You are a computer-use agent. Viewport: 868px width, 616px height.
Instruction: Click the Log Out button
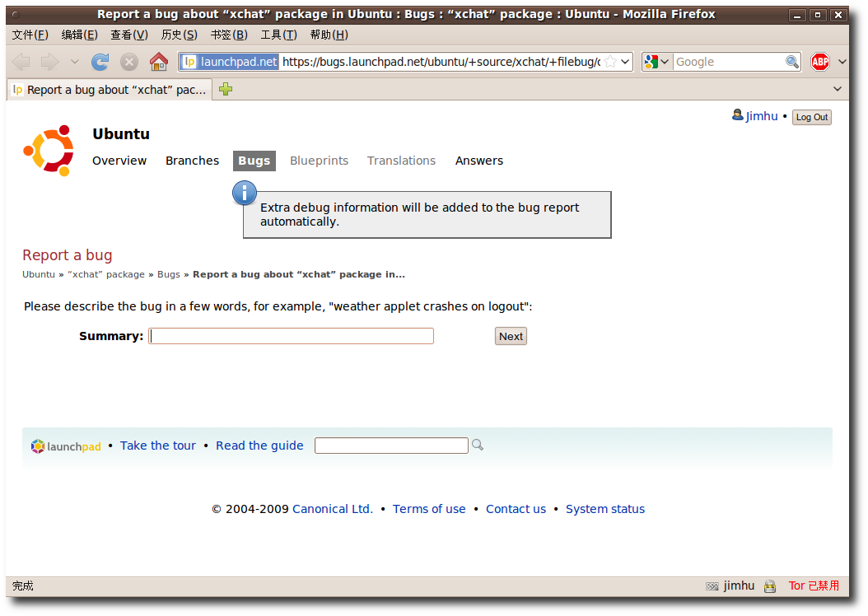(x=811, y=117)
